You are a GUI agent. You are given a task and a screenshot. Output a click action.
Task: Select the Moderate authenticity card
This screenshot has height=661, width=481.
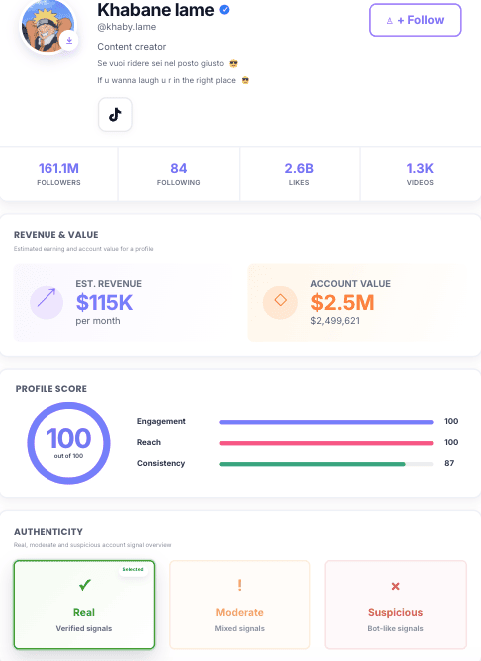click(239, 605)
